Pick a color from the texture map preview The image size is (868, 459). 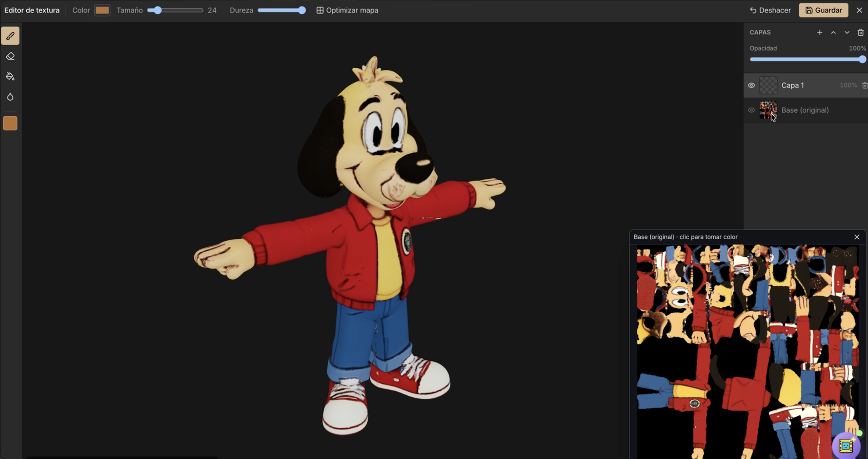(x=747, y=351)
